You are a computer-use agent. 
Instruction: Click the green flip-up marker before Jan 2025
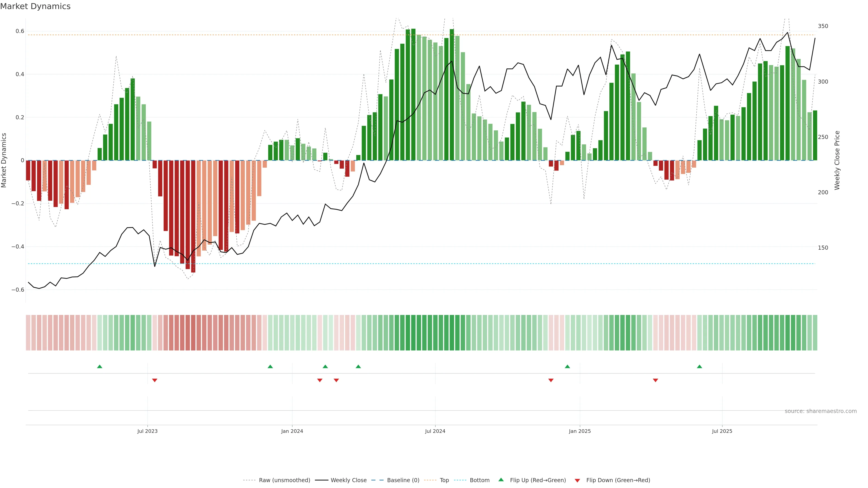567,366
